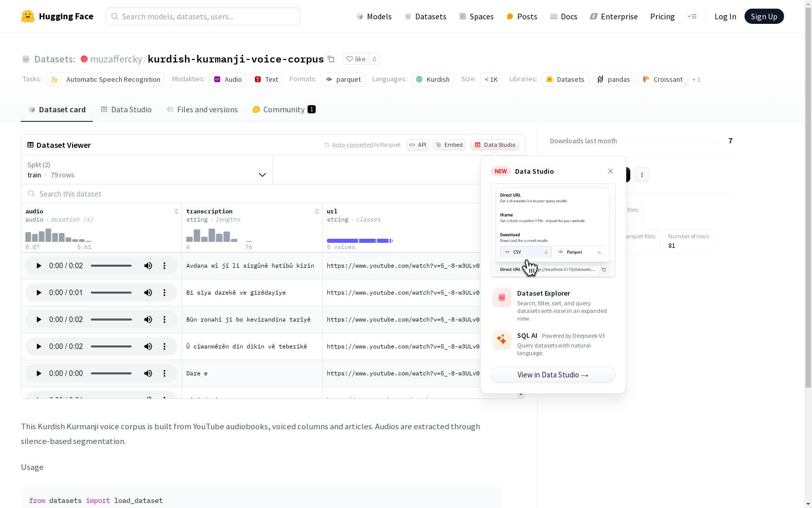
Task: Sort the transcription column
Action: pyautogui.click(x=317, y=211)
